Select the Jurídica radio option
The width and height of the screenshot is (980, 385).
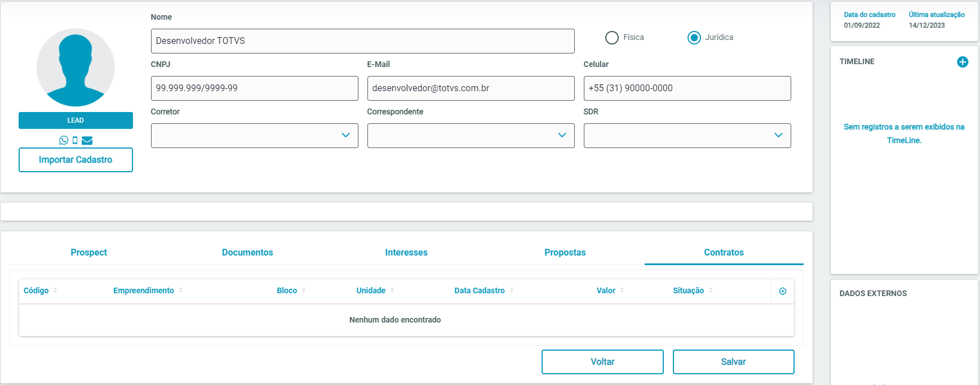click(x=694, y=38)
